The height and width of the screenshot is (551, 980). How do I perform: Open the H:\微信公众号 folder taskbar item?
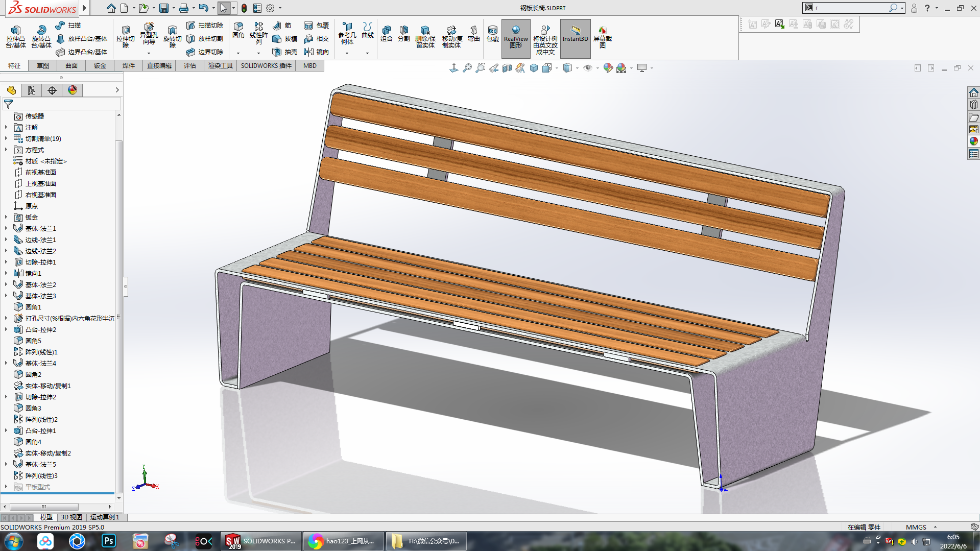[426, 541]
